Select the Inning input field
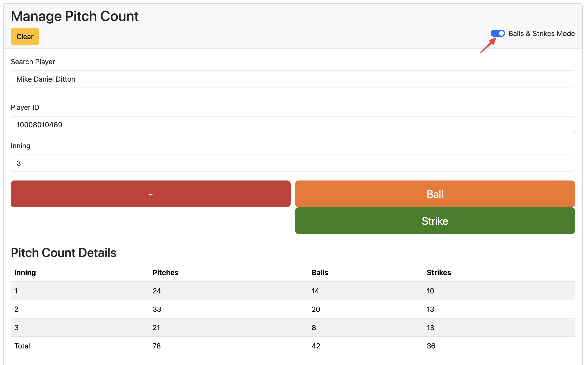588x365 pixels. (x=292, y=163)
